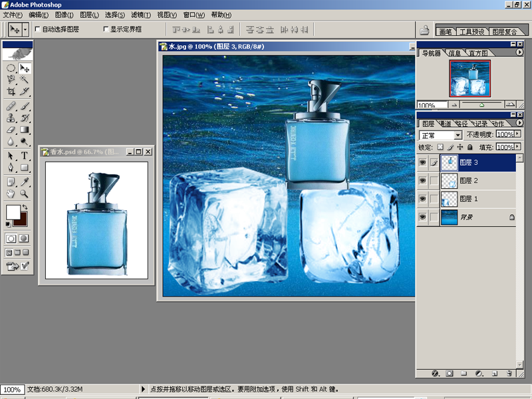Screen dimensions: 532x399
Task: Hide 图层 3 with eye icon
Action: tap(422, 162)
